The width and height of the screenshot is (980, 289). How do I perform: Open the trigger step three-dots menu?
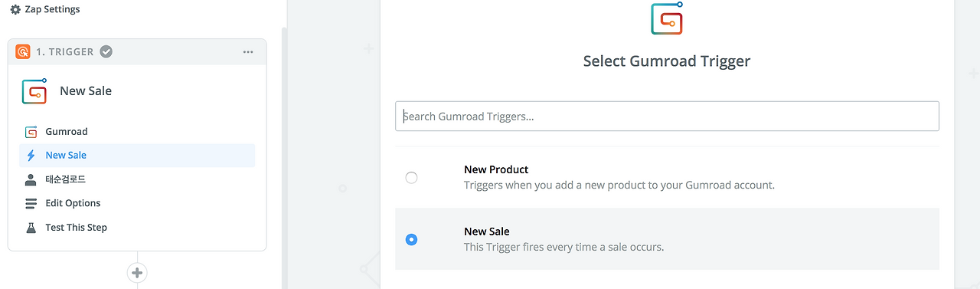(247, 51)
